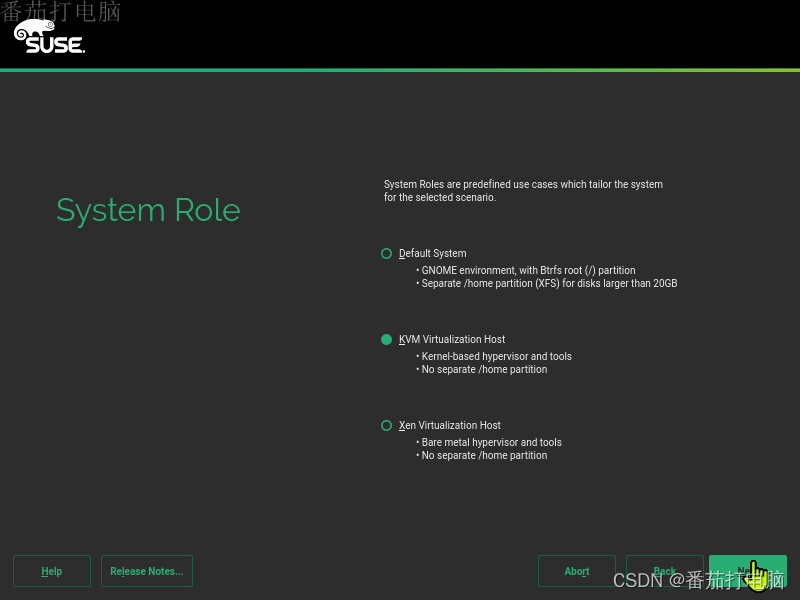
Task: Click the Kernel-based hypervisor description text
Action: coord(494,356)
